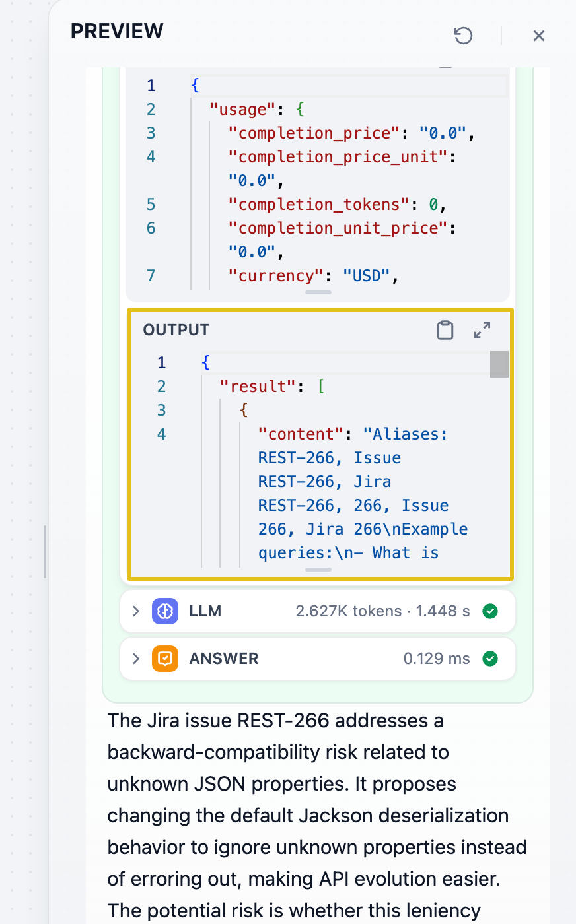576x924 pixels.
Task: Click the OUTPUT section label
Action: [x=176, y=330]
